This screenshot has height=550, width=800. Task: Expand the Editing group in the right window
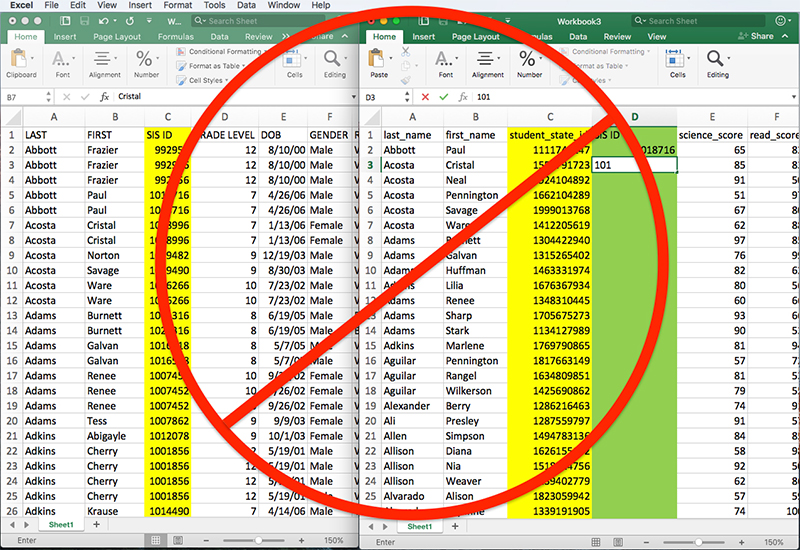pos(717,62)
